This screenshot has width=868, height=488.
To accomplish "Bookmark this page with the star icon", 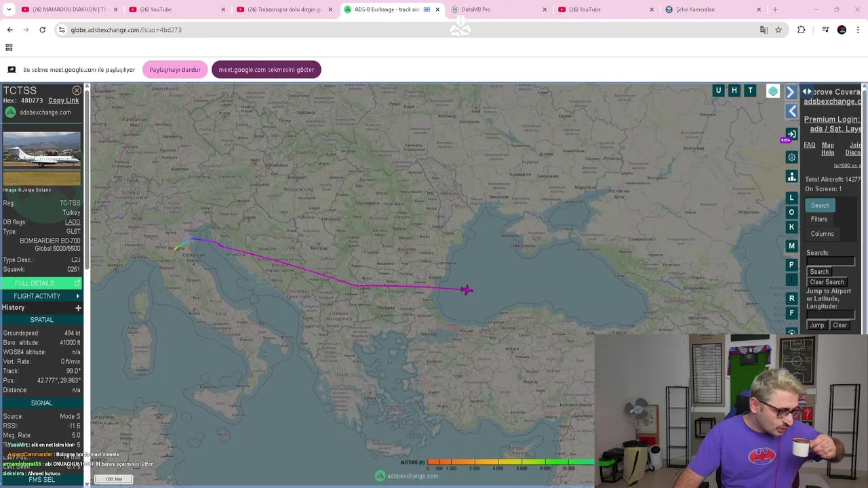I will coord(778,30).
